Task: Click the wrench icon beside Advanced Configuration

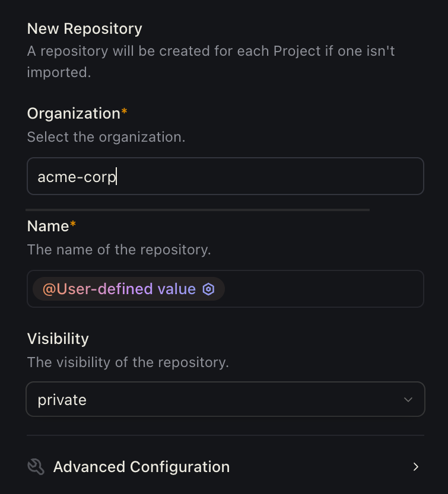Action: point(36,467)
